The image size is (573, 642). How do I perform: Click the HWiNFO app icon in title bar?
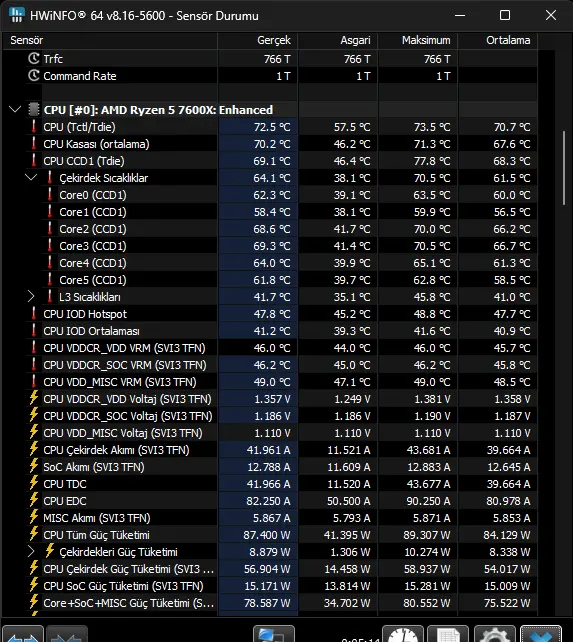16,15
